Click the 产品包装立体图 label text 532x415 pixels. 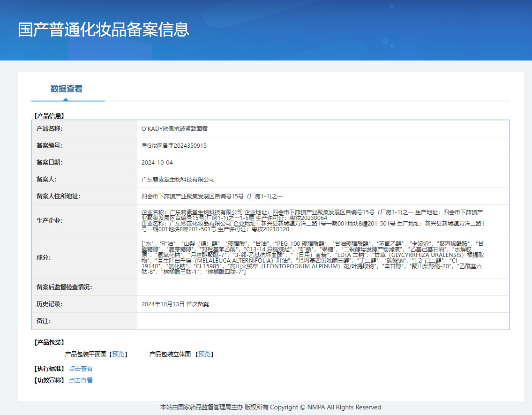(x=170, y=354)
